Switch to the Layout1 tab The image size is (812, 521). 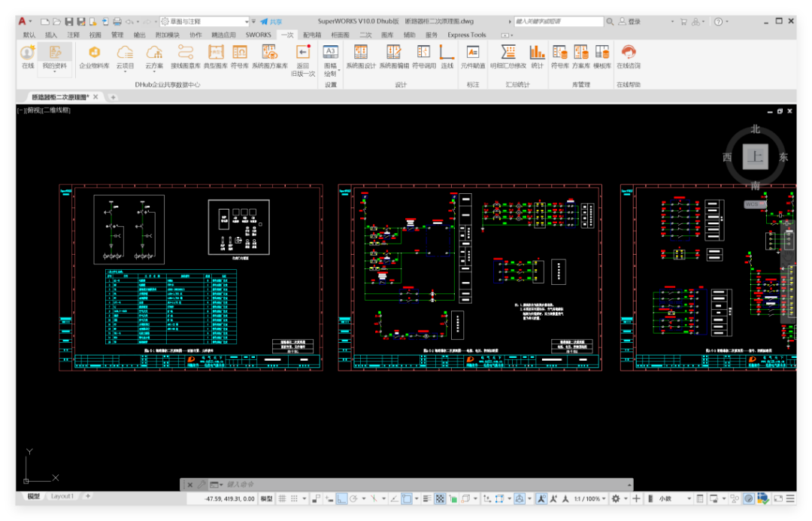coord(62,496)
